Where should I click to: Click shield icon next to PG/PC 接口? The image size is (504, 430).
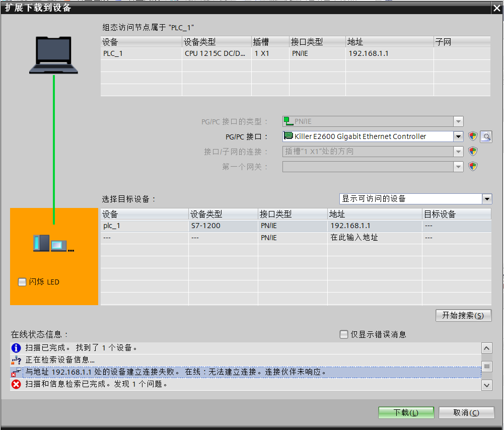(472, 136)
